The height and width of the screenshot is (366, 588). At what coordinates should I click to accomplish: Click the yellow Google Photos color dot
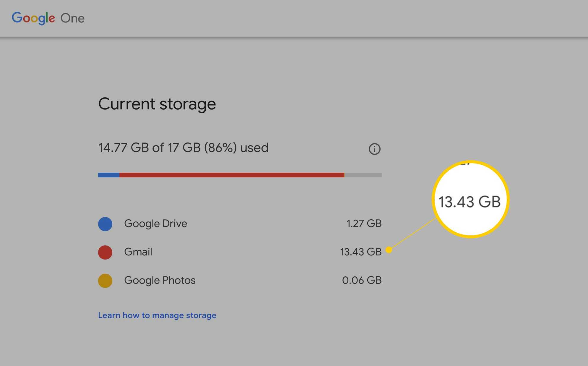105,281
